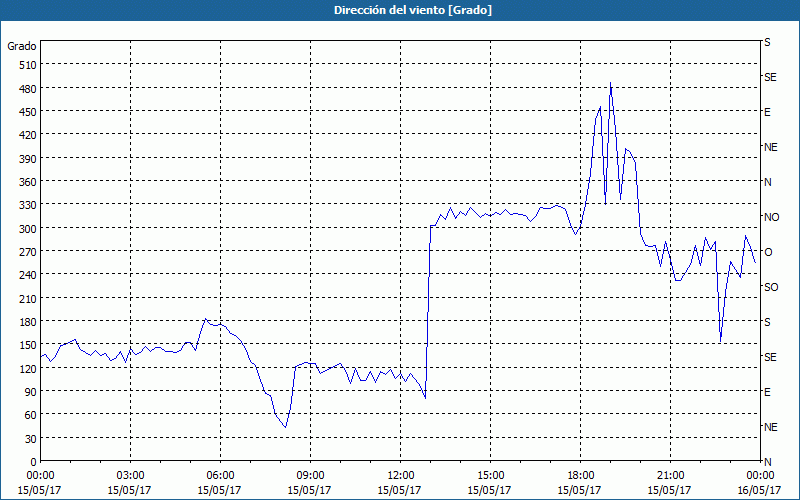Click the 150 degree label
Image resolution: width=800 pixels, height=500 pixels.
[28, 345]
